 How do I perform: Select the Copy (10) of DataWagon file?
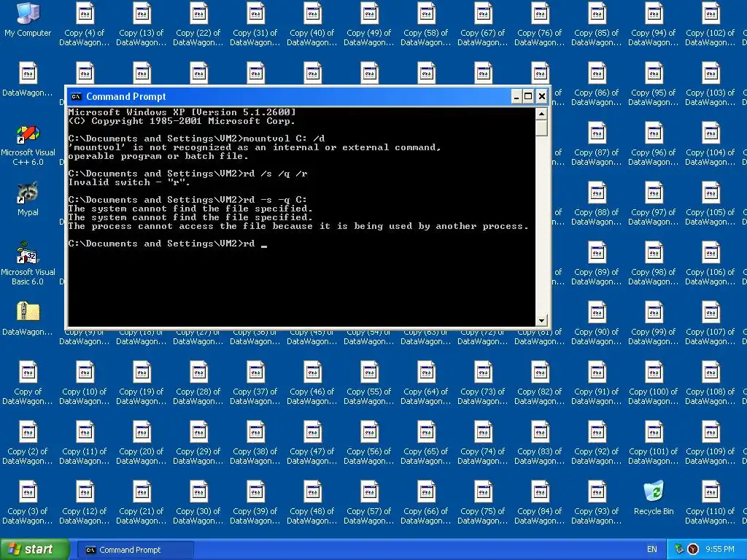(x=85, y=382)
